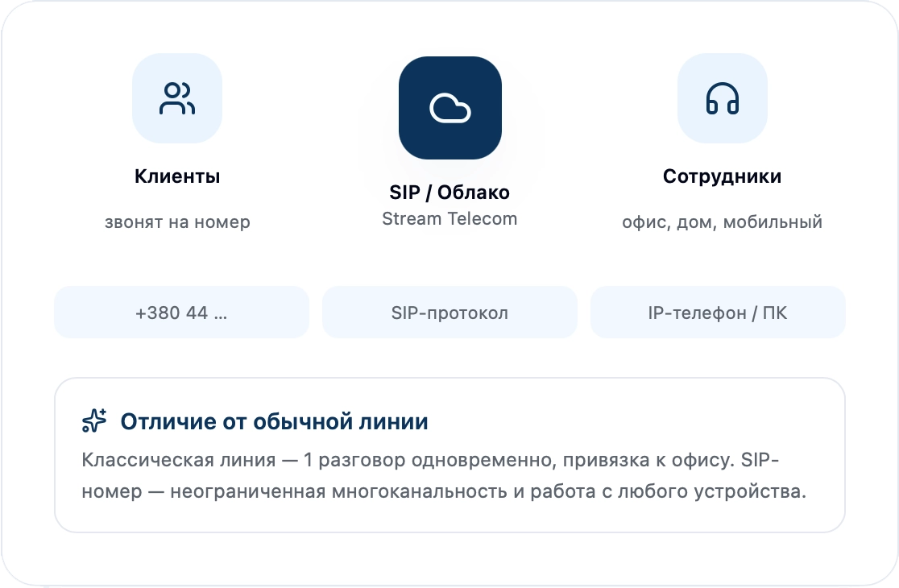Select the +380 44 … number chip
The width and height of the screenshot is (899, 588).
pyautogui.click(x=182, y=313)
